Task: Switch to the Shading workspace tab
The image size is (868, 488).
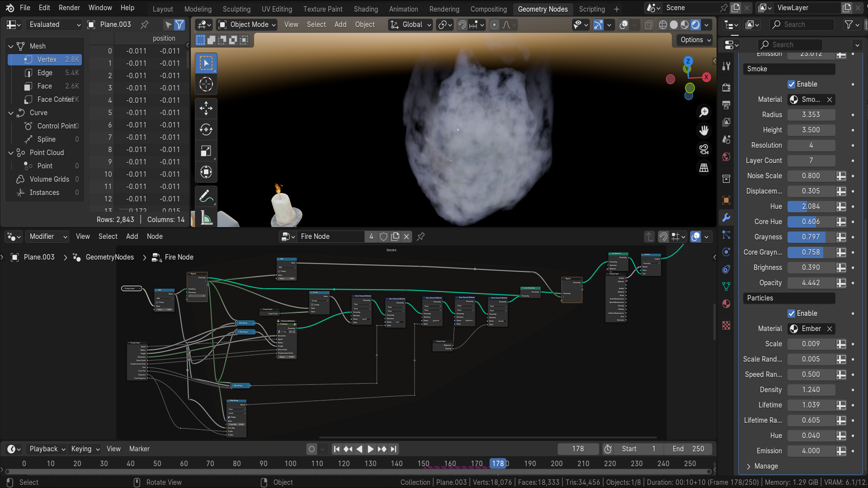Action: point(366,9)
